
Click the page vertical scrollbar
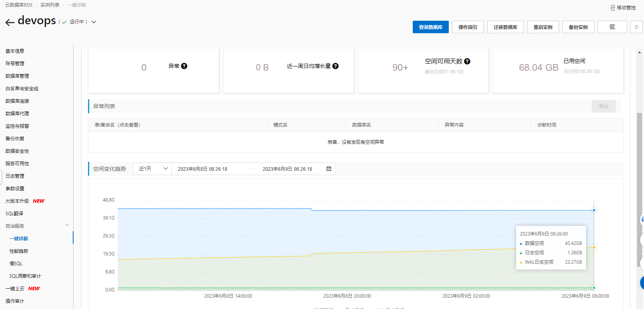pos(639,190)
